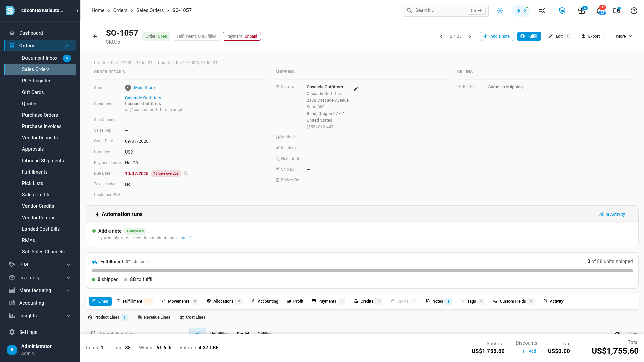This screenshot has width=644, height=362.
Task: Expand the Inventory menu section
Action: pyautogui.click(x=68, y=278)
